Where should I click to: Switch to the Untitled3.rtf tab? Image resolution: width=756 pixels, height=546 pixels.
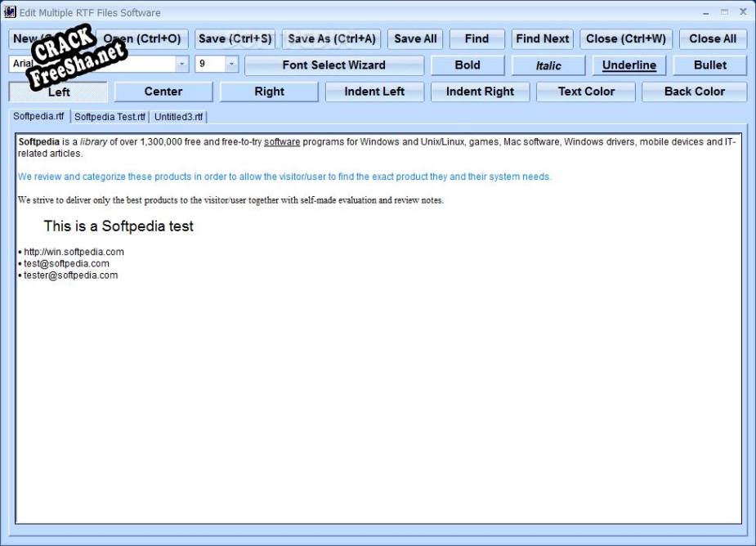pos(178,117)
